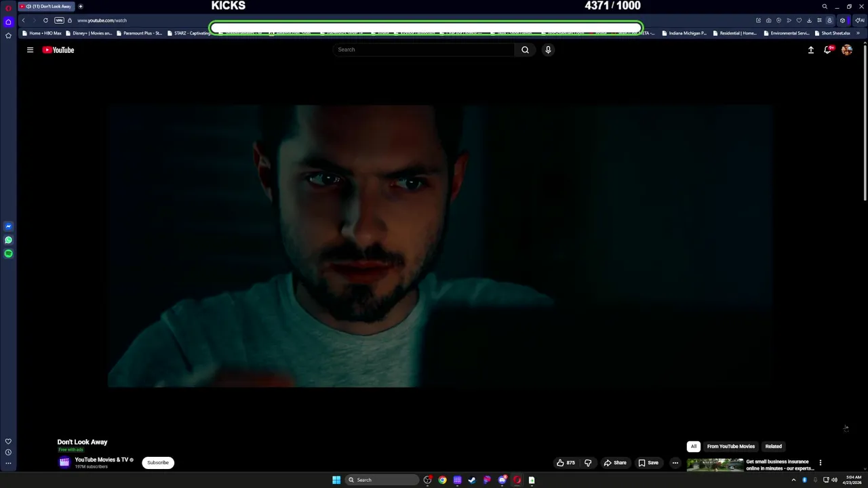The image size is (868, 488).
Task: Expand the bookmarks overflow chevron
Action: click(x=858, y=33)
